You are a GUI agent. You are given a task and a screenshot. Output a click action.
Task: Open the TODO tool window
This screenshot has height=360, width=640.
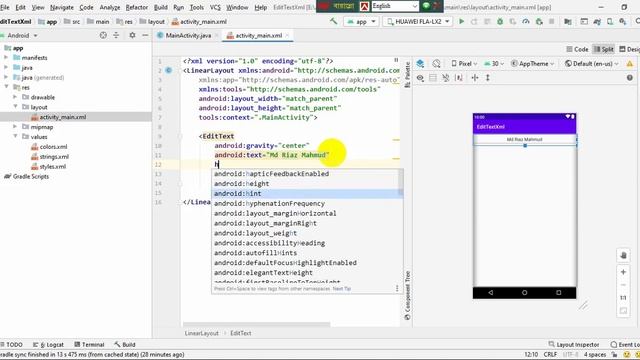click(11, 344)
